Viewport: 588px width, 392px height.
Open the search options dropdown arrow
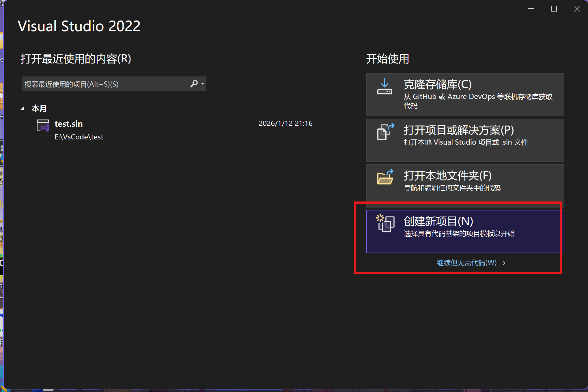point(203,84)
